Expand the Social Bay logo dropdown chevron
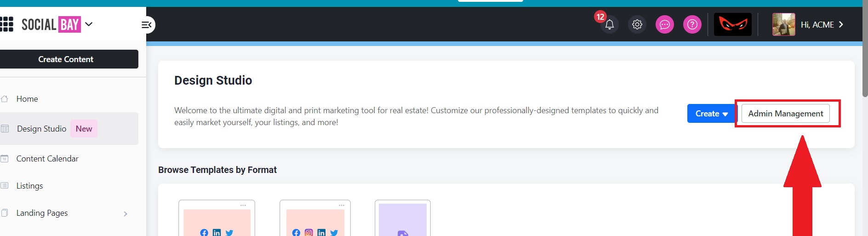Image resolution: width=868 pixels, height=236 pixels. [89, 24]
